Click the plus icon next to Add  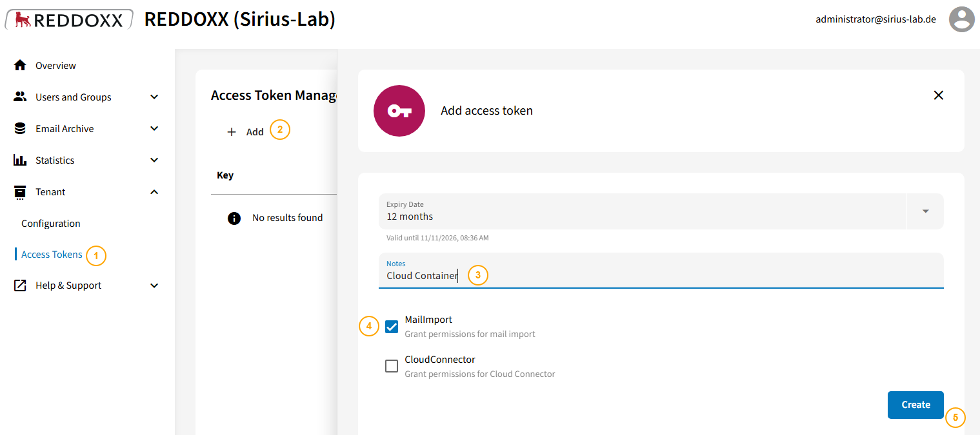pyautogui.click(x=232, y=131)
